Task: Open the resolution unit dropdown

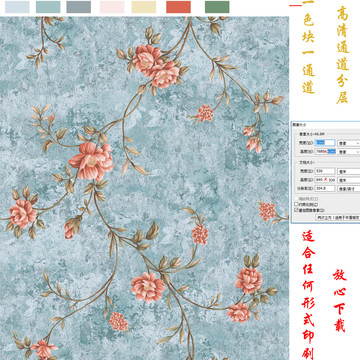Action: pyautogui.click(x=349, y=188)
